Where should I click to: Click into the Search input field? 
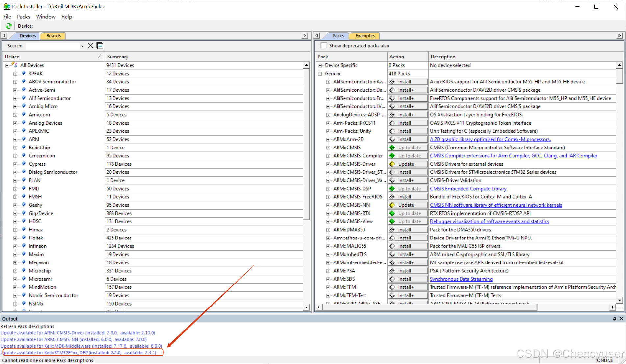(53, 46)
